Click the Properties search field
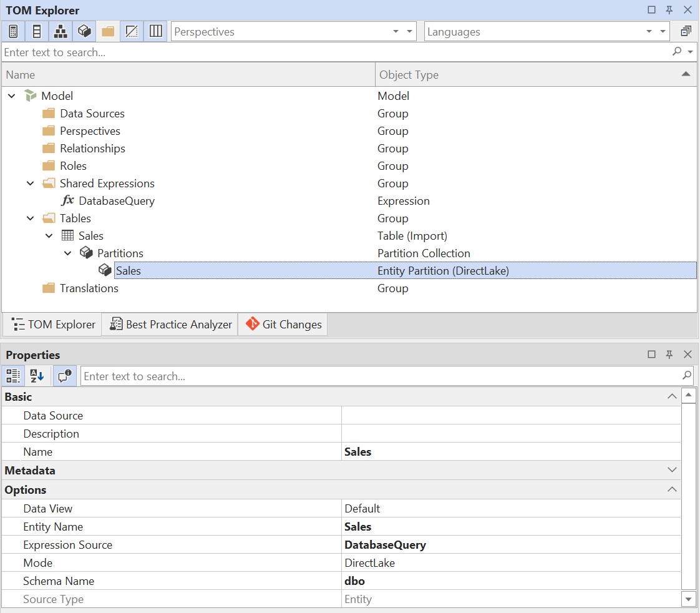 tap(250, 375)
